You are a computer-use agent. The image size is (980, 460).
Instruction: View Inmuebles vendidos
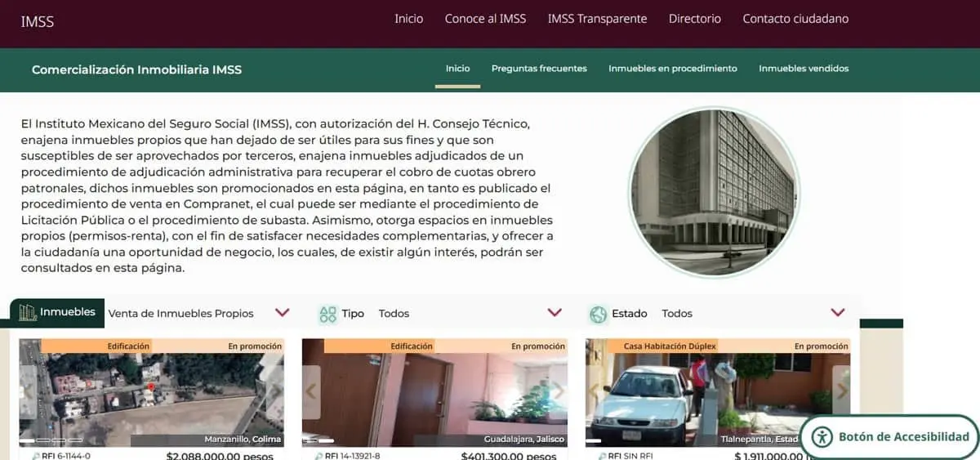coord(804,69)
